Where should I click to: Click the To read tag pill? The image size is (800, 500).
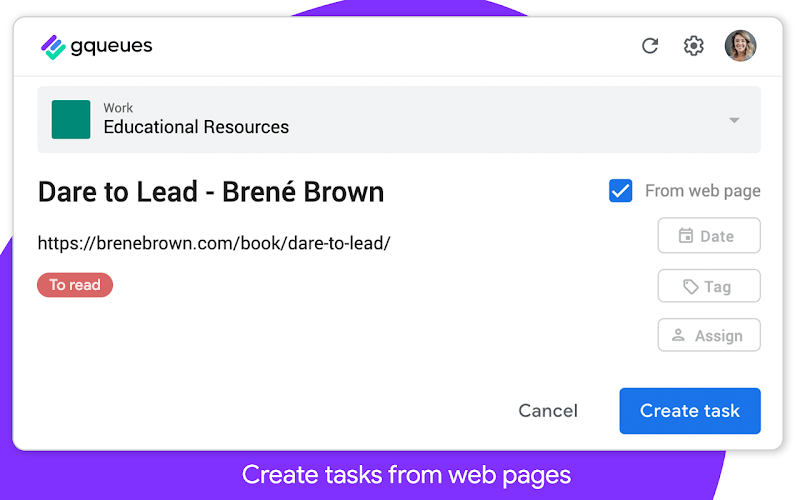[75, 285]
